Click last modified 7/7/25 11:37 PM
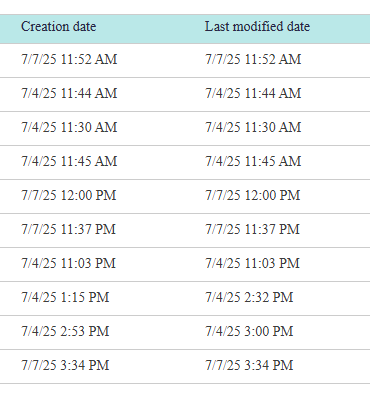The height and width of the screenshot is (403, 370). [x=252, y=229]
